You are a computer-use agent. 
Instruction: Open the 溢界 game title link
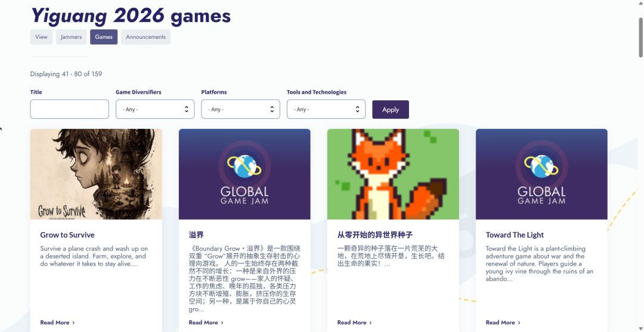point(196,235)
